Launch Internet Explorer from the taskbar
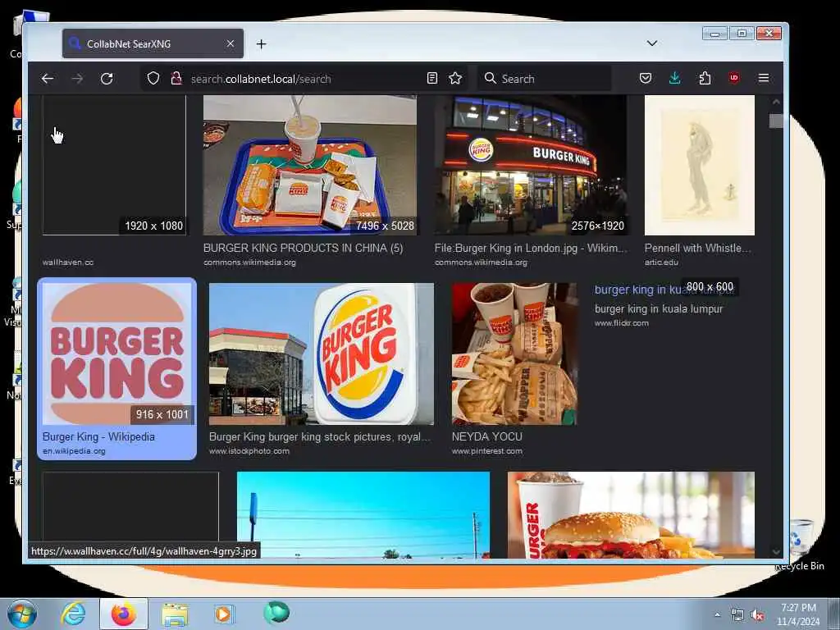This screenshot has width=840, height=630. [x=73, y=614]
